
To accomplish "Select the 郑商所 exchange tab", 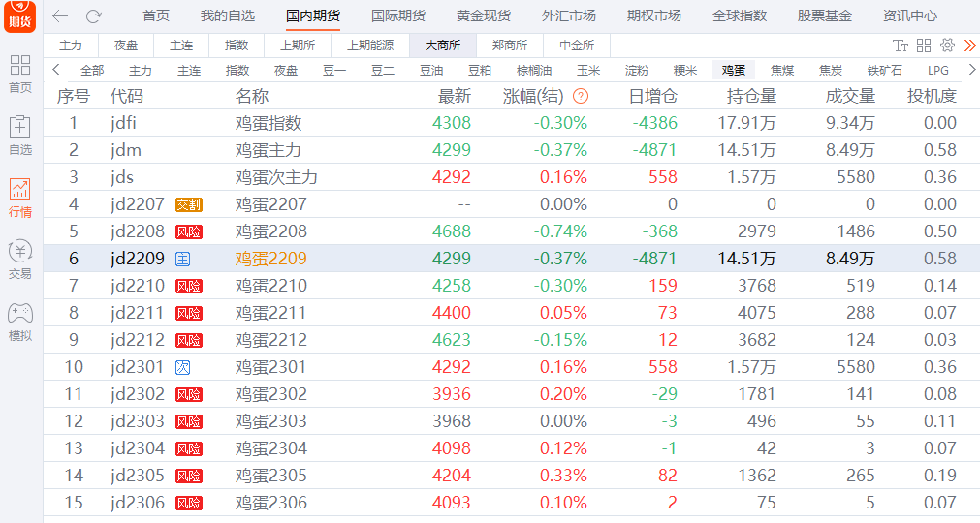I will pos(510,46).
